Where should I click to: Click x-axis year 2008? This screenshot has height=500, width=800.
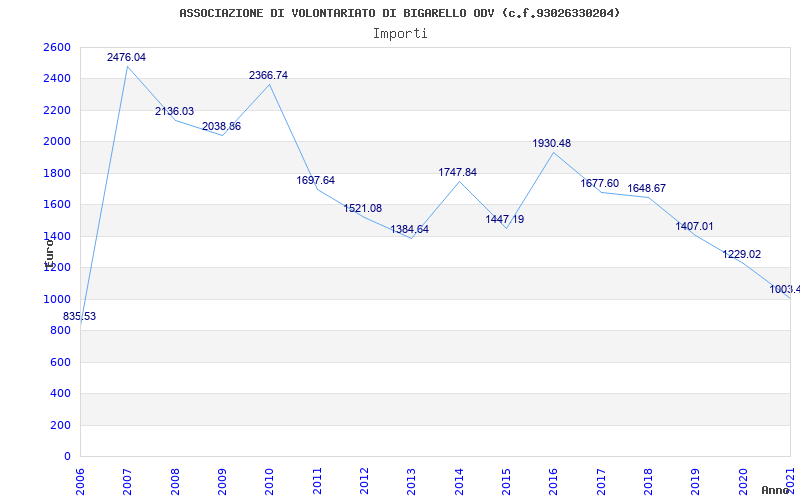pos(175,481)
